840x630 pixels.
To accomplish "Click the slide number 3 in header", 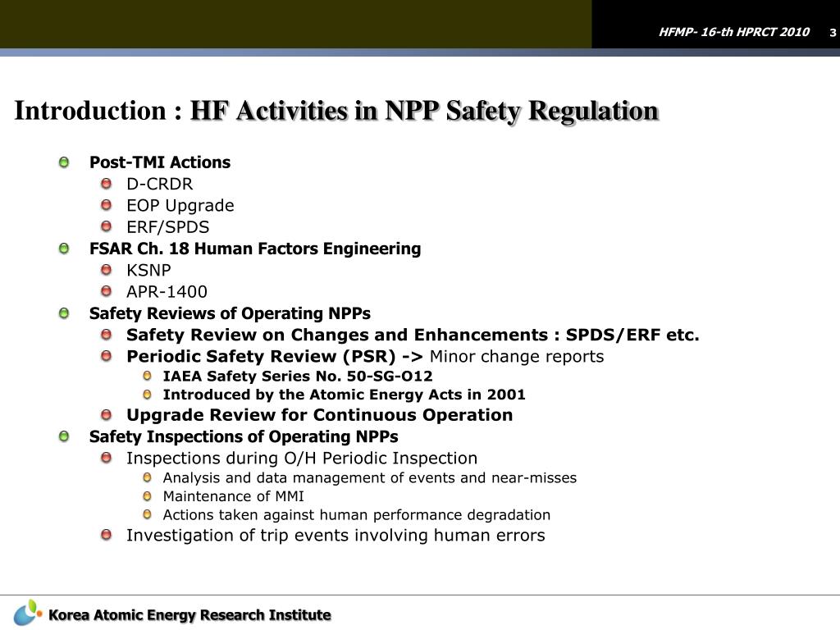I will click(833, 33).
